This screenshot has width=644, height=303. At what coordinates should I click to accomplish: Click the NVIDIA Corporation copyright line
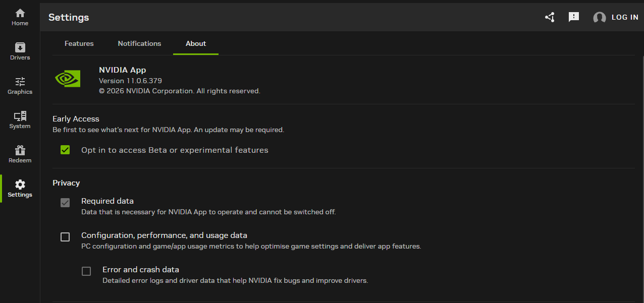click(179, 91)
